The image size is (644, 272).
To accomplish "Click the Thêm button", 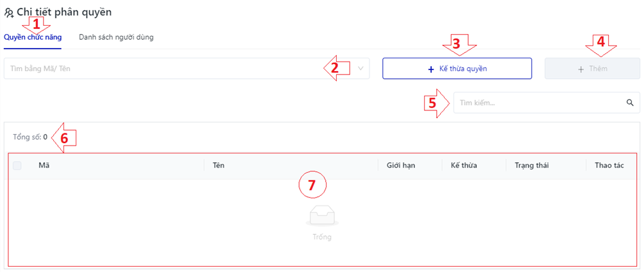I will tap(592, 69).
